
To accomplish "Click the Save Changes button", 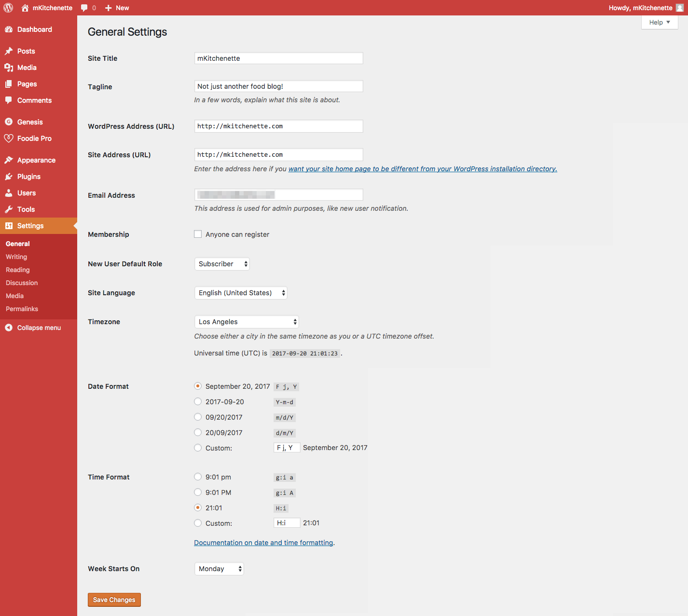I will pos(114,600).
